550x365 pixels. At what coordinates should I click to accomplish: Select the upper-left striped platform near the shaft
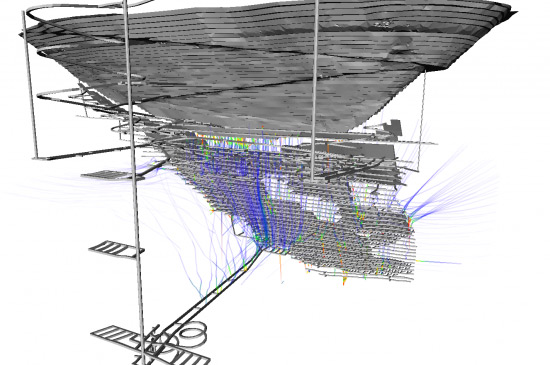(110, 175)
